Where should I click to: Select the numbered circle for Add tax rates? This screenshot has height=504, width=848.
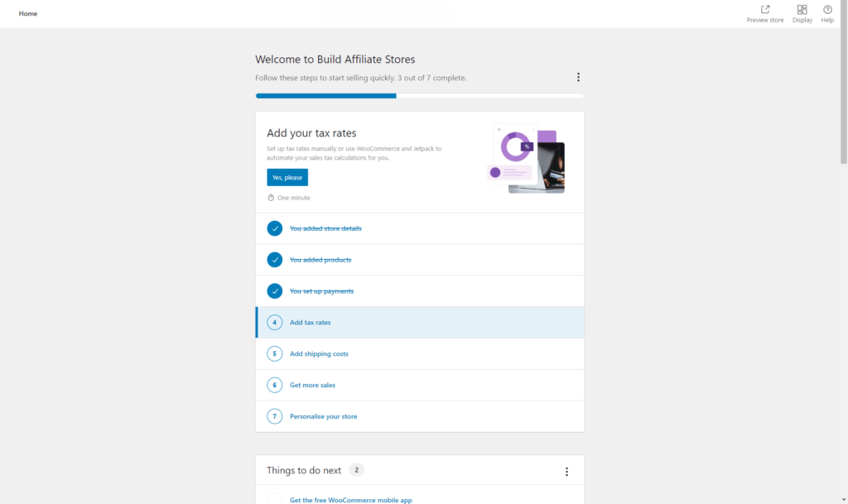click(x=274, y=322)
